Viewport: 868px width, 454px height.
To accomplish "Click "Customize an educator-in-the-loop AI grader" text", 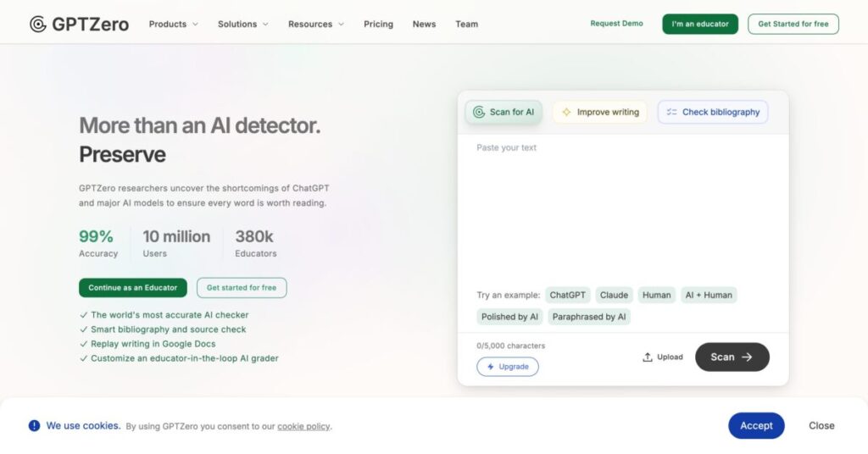I will (x=184, y=357).
